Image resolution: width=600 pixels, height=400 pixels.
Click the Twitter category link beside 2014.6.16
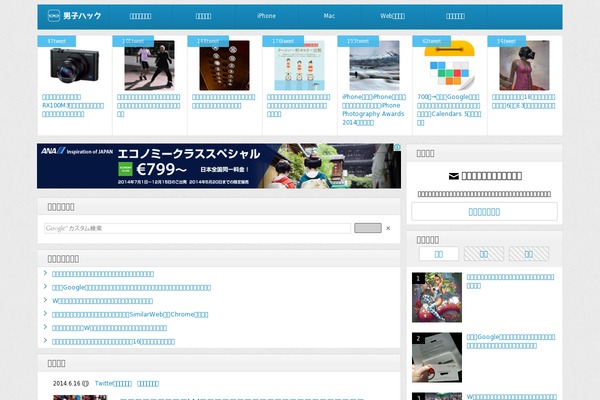[113, 384]
